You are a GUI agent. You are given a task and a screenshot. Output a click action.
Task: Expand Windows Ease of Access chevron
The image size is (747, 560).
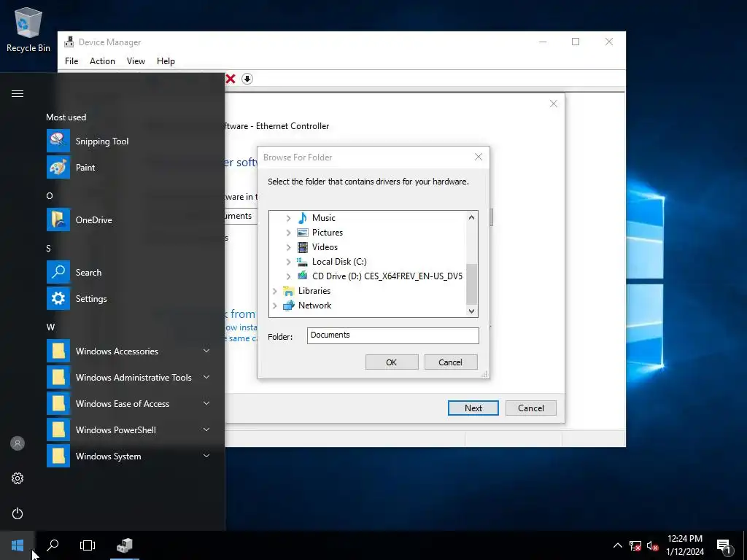206,403
